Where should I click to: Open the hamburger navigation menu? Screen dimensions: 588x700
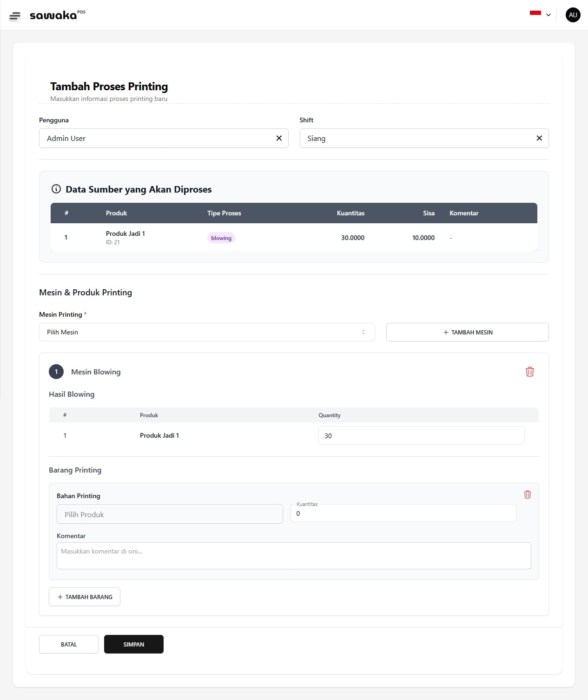(x=15, y=15)
